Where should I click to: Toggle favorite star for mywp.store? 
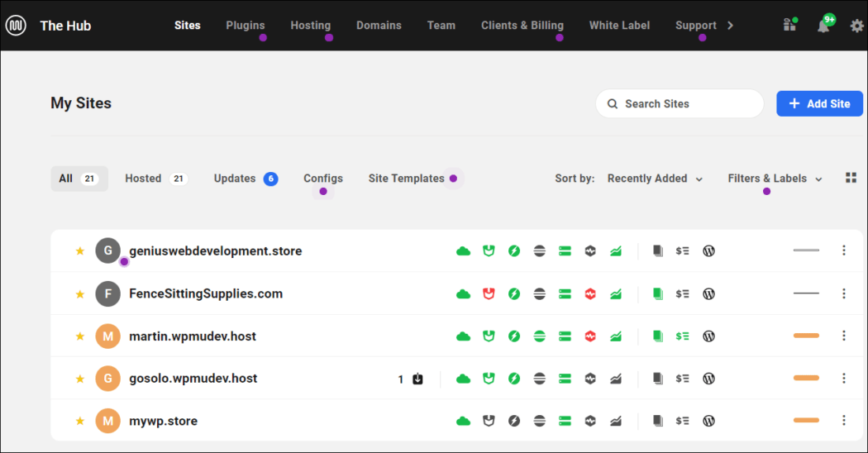(79, 421)
